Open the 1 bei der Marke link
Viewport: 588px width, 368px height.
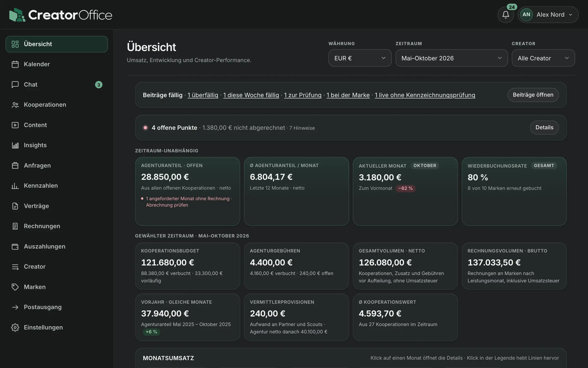348,95
